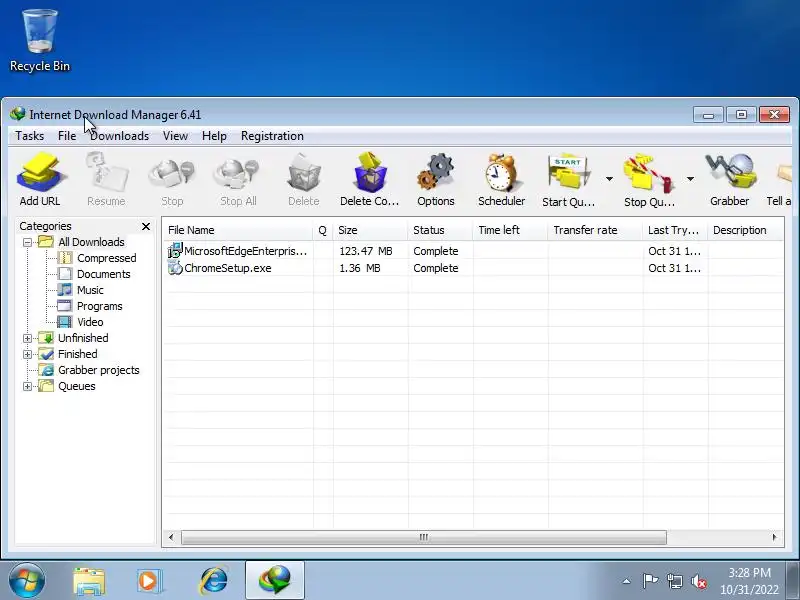Click the 123.47 MB size cell
Image resolution: width=800 pixels, height=600 pixels.
(366, 251)
